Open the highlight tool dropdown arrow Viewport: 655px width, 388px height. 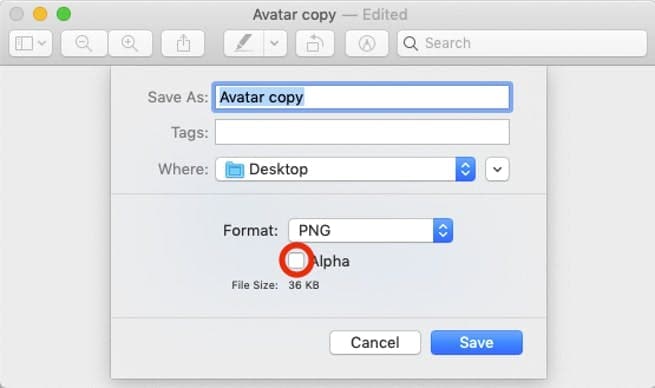(275, 43)
